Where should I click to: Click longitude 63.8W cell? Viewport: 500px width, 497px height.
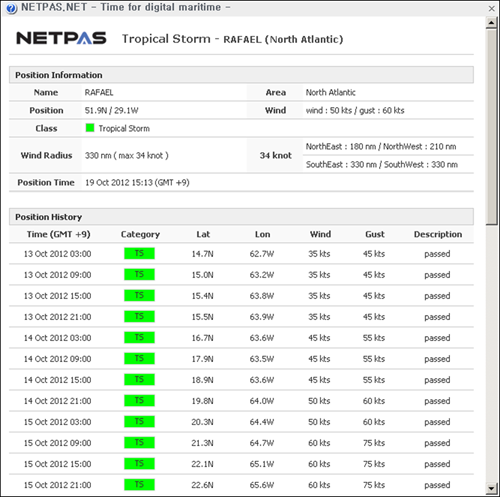pos(262,296)
